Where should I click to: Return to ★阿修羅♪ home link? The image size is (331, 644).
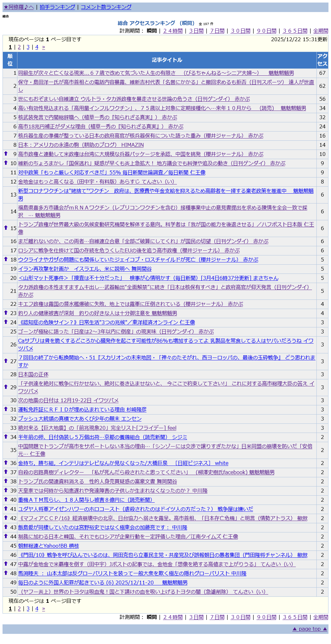tap(19, 7)
